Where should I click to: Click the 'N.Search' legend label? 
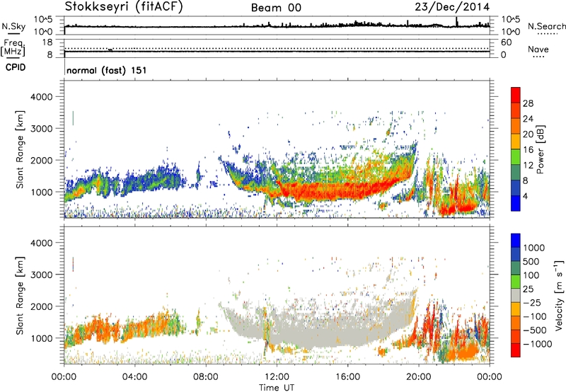546,26
